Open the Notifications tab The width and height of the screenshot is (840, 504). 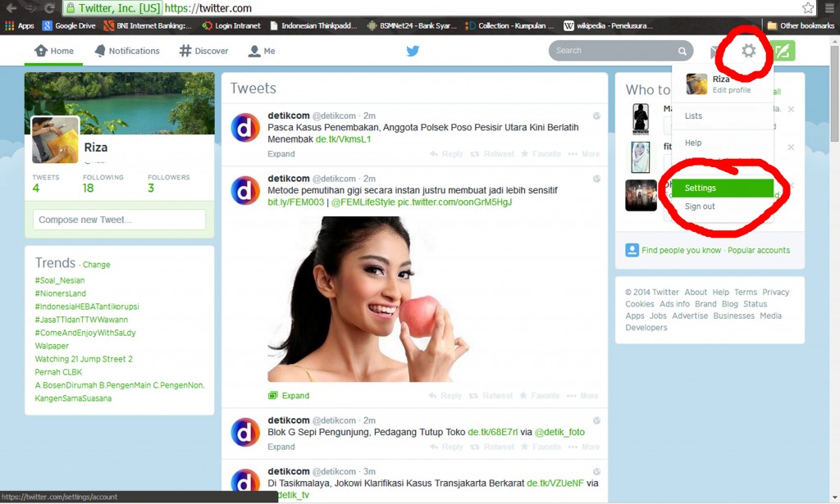127,51
